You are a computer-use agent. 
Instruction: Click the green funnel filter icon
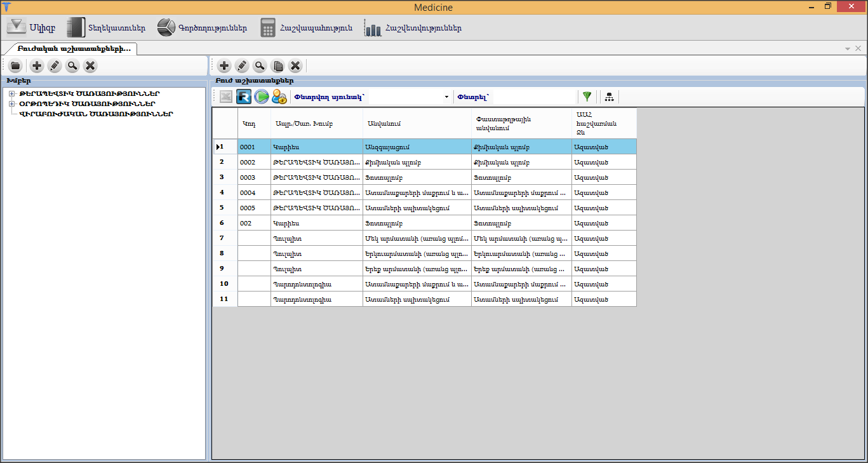pyautogui.click(x=587, y=97)
